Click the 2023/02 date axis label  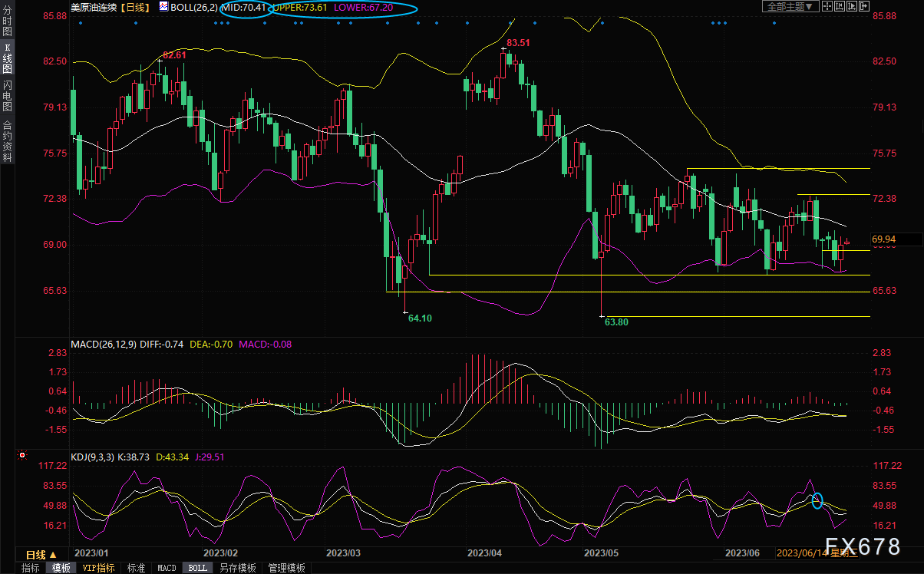coord(221,553)
